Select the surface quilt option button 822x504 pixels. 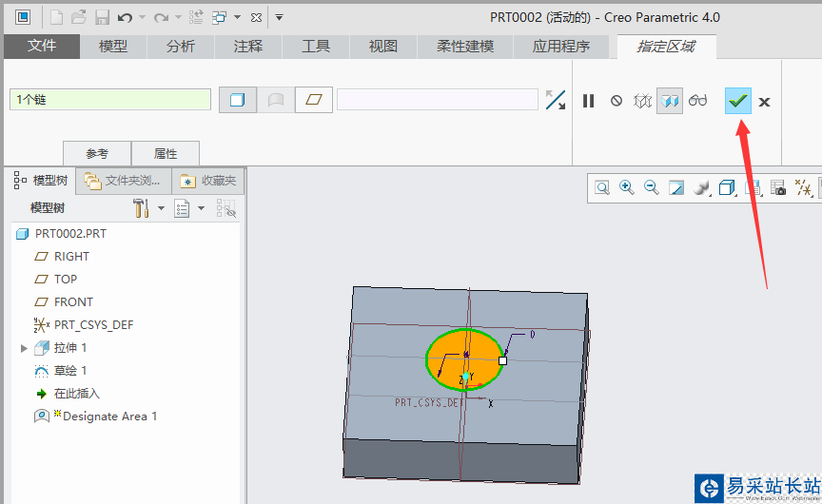click(x=276, y=100)
